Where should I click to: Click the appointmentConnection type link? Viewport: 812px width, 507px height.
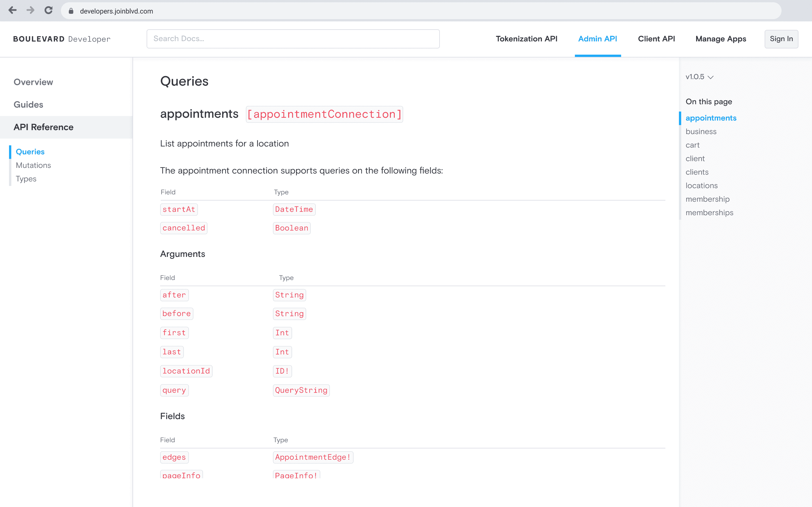pyautogui.click(x=324, y=114)
